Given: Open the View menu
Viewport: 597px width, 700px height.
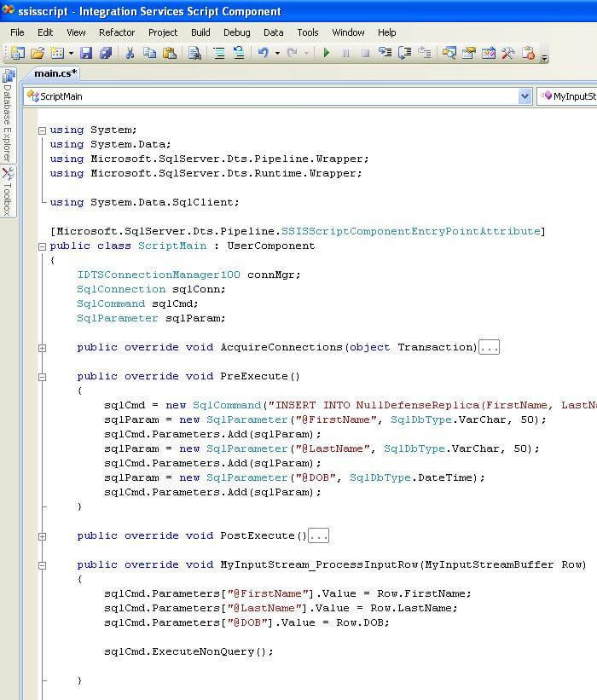Looking at the screenshot, I should tap(76, 32).
